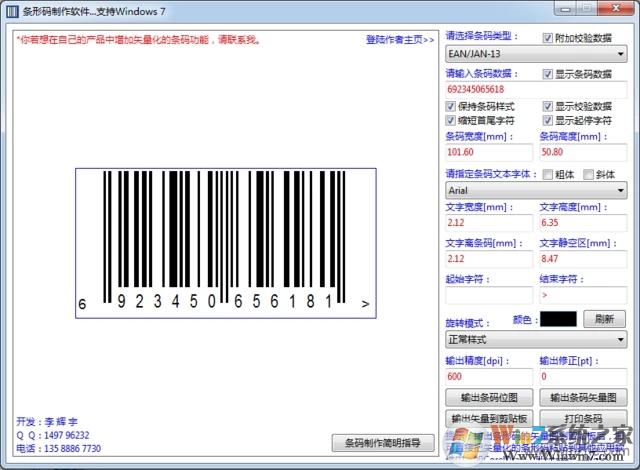
Task: Uncheck the 显示条码数据 checkbox
Action: pyautogui.click(x=548, y=74)
